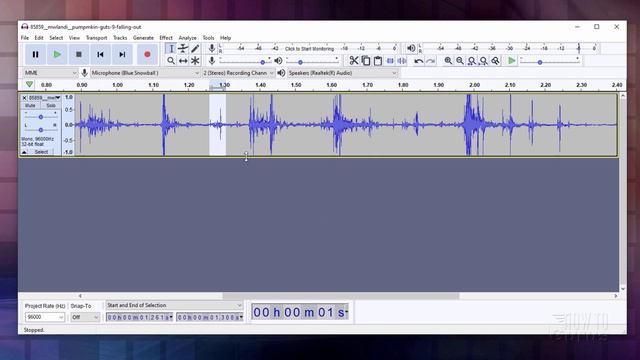Adjust the track gain slider
The height and width of the screenshot is (360, 640).
coord(41,117)
